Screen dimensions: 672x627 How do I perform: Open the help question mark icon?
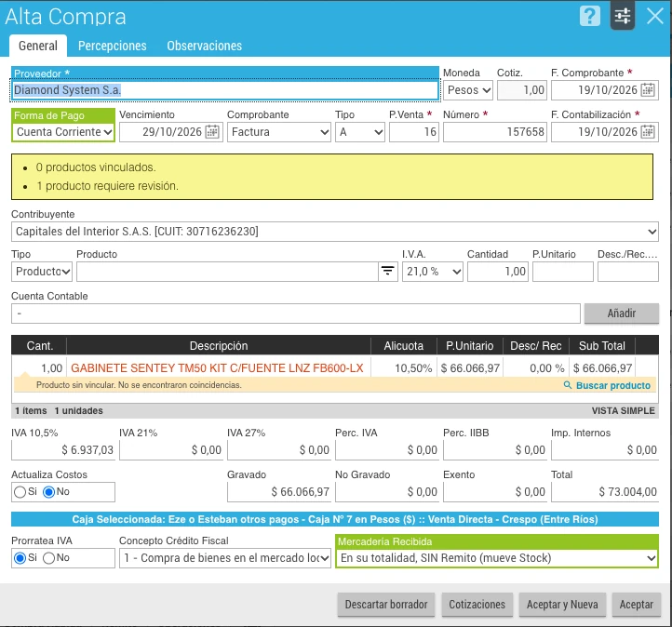point(590,16)
